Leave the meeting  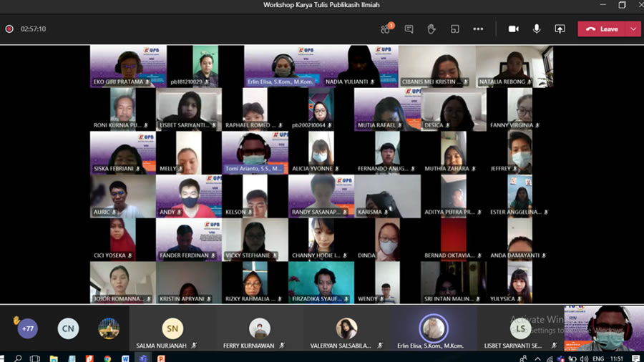[602, 29]
